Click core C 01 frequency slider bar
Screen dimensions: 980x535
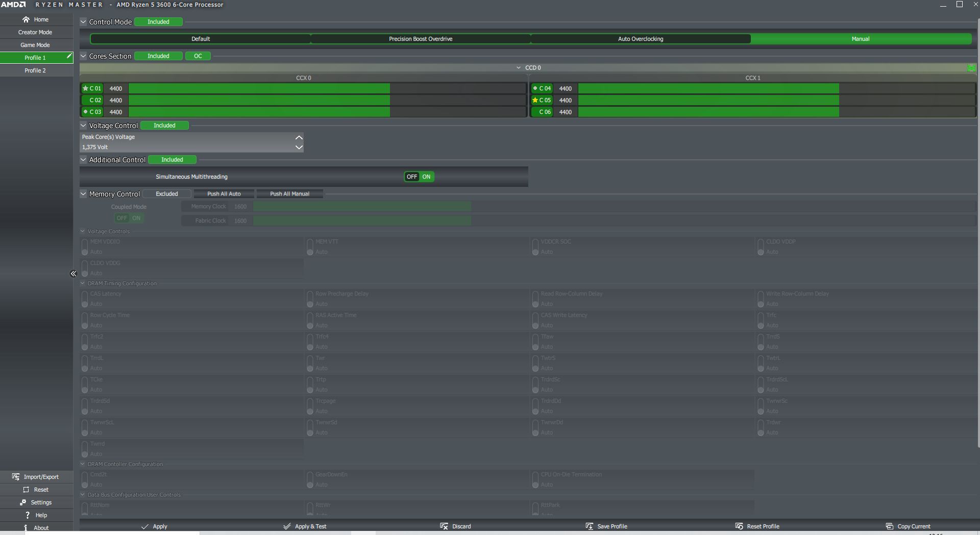(327, 88)
